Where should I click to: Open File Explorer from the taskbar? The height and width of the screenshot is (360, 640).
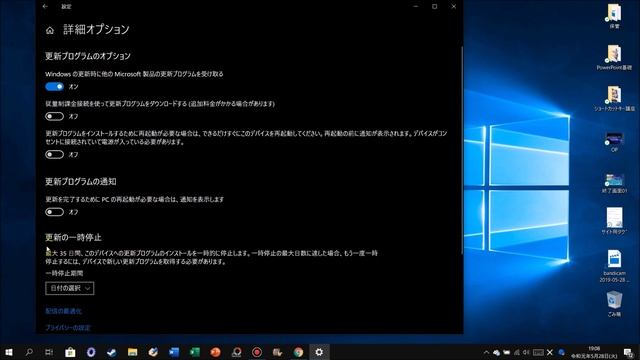(x=132, y=352)
